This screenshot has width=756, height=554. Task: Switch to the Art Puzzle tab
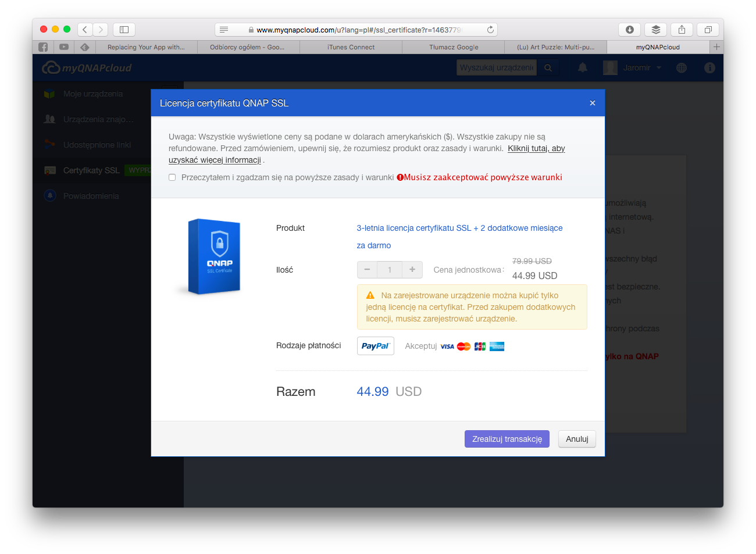[x=556, y=47]
